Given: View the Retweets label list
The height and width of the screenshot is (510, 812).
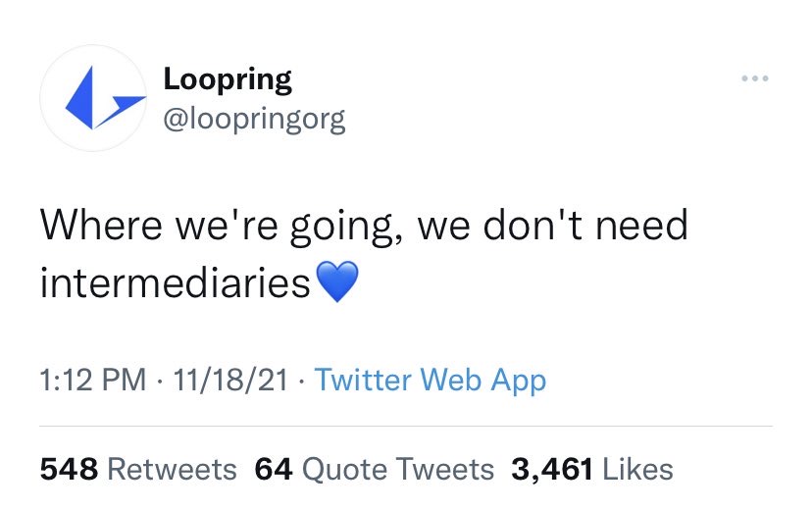Looking at the screenshot, I should 172,469.
